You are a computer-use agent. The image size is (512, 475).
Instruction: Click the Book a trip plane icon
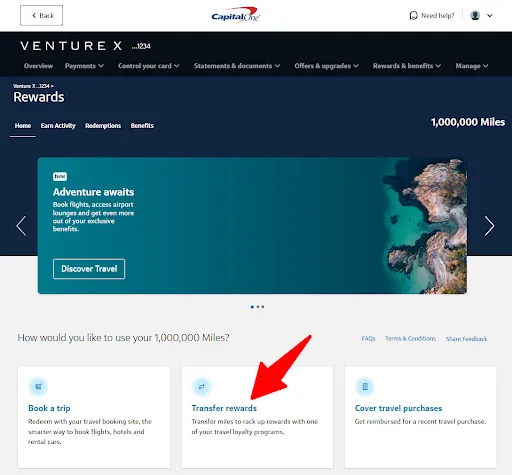click(38, 387)
